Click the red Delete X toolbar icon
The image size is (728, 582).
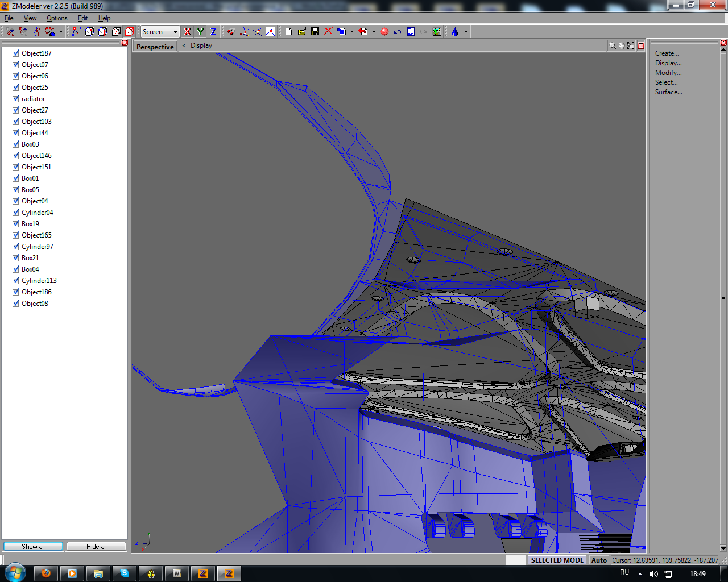click(x=328, y=32)
